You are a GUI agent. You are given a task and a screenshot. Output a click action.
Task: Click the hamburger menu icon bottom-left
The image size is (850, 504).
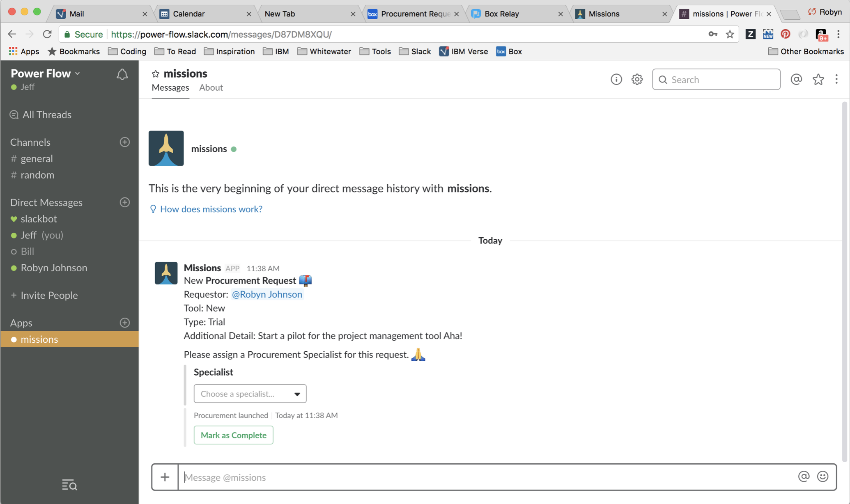point(69,485)
